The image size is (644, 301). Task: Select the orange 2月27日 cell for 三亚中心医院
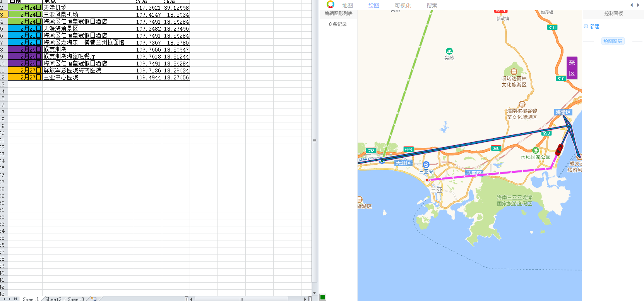click(25, 77)
